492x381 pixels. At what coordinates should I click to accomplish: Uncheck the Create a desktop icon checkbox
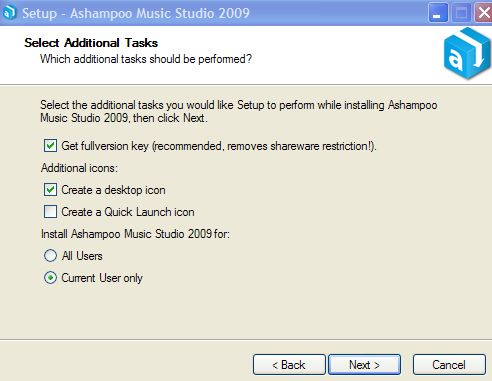tap(50, 190)
